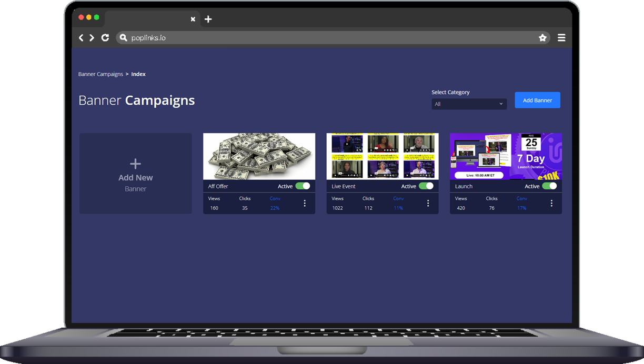Click the browser back arrow
Viewport: 644px width, 364px height.
[81, 38]
